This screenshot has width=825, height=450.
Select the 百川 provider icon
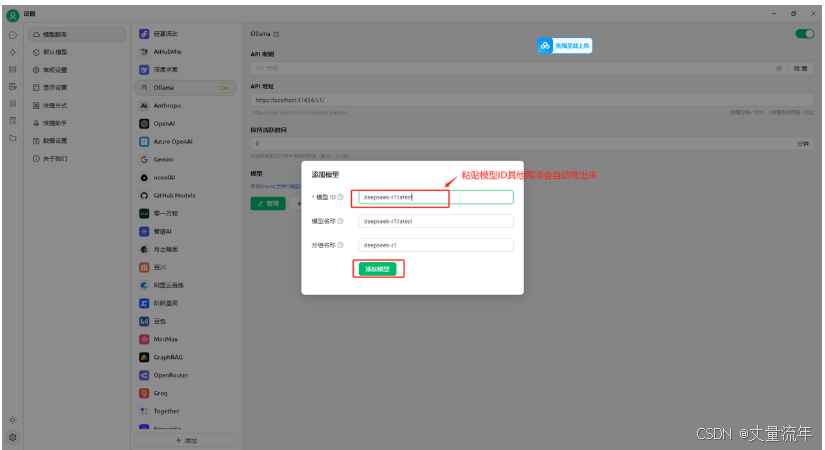144,267
